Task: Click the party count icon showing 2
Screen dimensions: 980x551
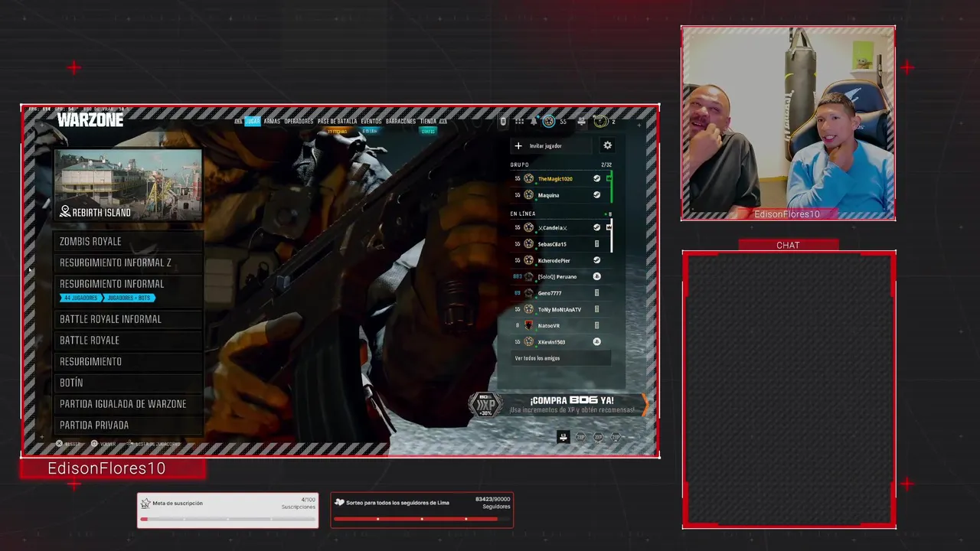Action: coord(601,121)
